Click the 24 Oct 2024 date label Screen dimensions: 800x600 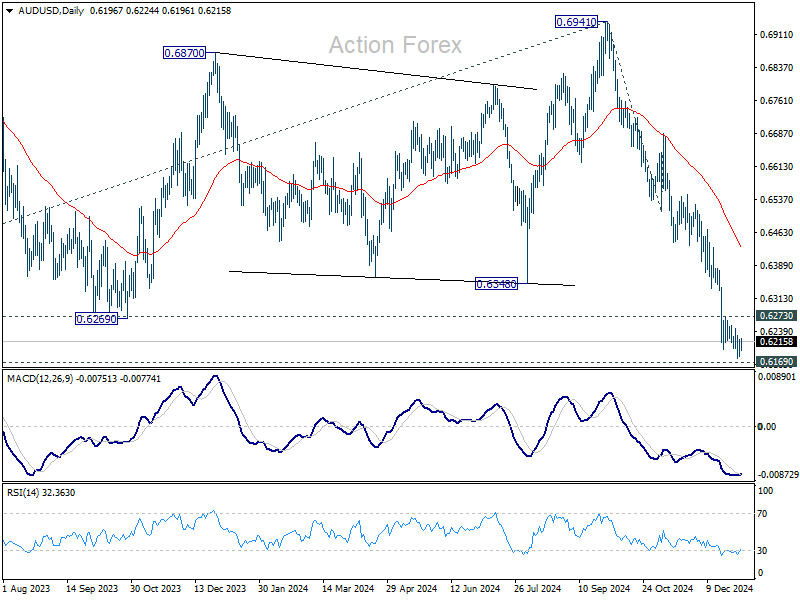667,589
